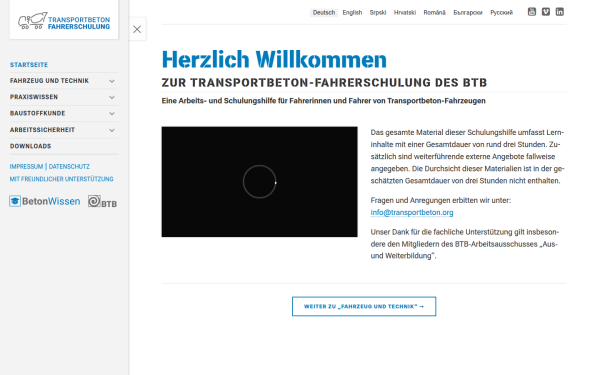The height and width of the screenshot is (375, 600).
Task: Expand the Arbeitssicherheit chevron
Action: (x=112, y=130)
